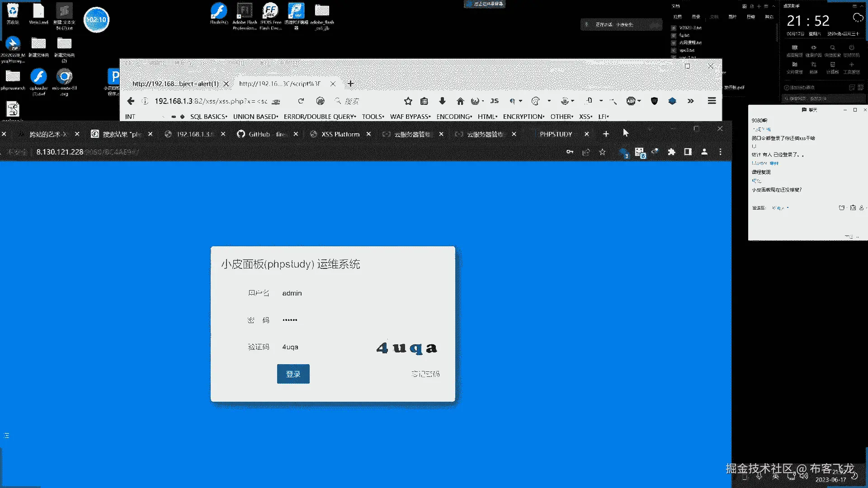Expand WAF BYPASS hackbar dropdown
Image resolution: width=868 pixels, height=488 pixels.
[410, 117]
